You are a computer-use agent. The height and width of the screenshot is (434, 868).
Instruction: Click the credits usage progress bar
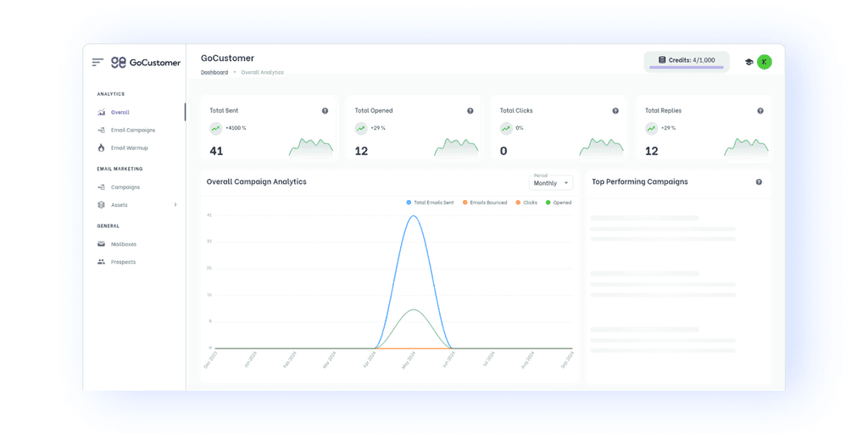pos(687,68)
